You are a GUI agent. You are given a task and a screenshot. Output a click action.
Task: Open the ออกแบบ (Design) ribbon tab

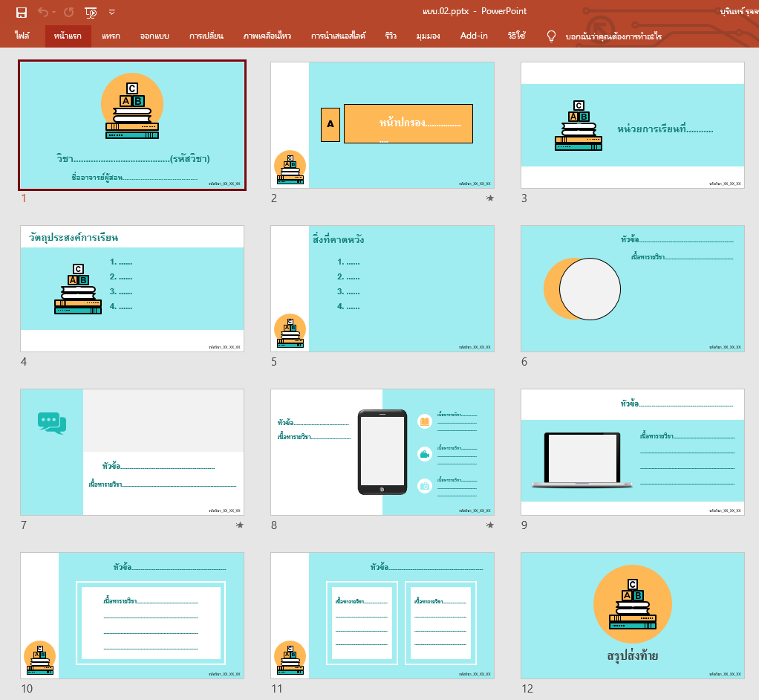[153, 36]
